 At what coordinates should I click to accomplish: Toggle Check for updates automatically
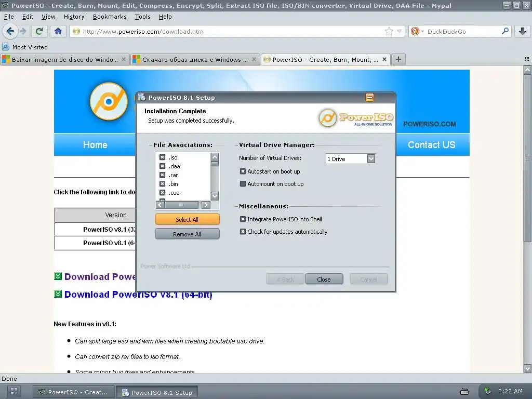[243, 232]
